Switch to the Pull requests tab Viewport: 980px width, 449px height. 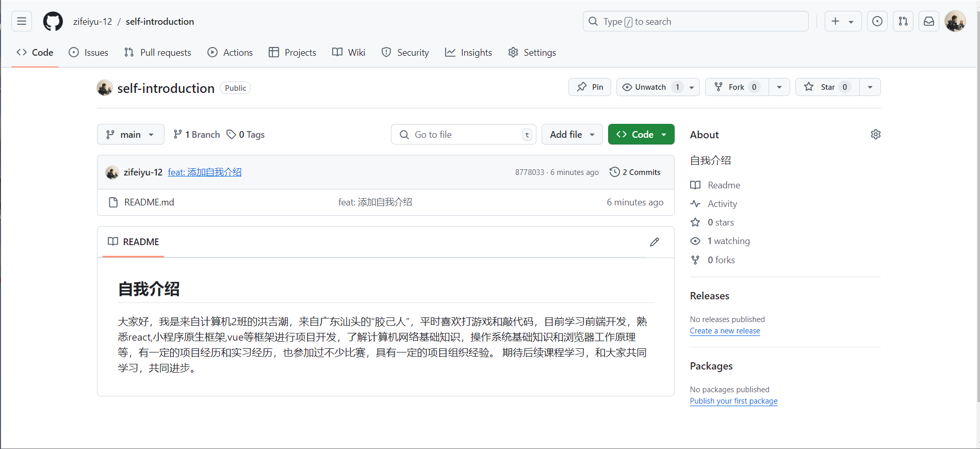tap(158, 52)
